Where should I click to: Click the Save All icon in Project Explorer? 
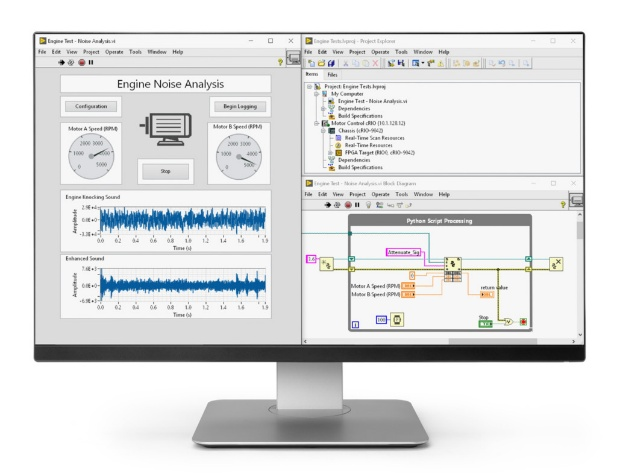point(333,62)
